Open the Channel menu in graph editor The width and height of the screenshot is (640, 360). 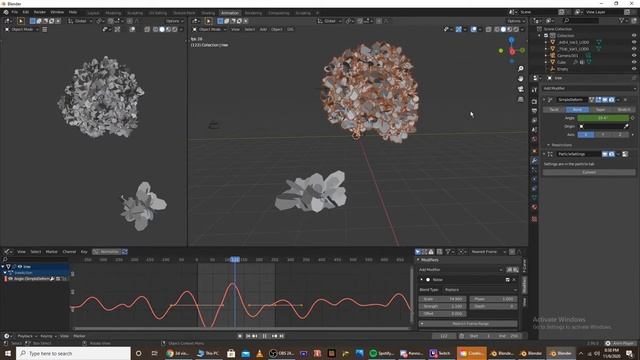click(x=69, y=252)
